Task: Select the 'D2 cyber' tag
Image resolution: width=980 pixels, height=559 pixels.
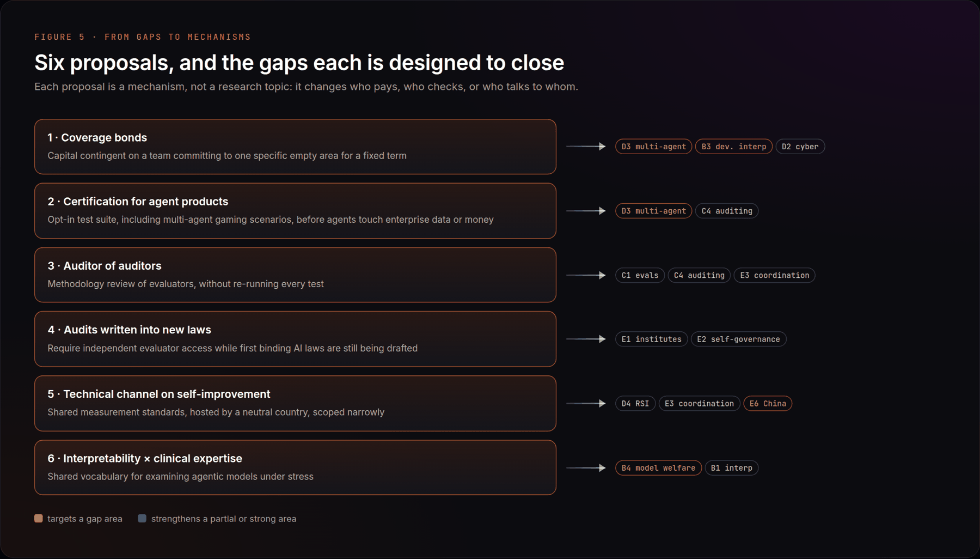Action: pyautogui.click(x=800, y=147)
